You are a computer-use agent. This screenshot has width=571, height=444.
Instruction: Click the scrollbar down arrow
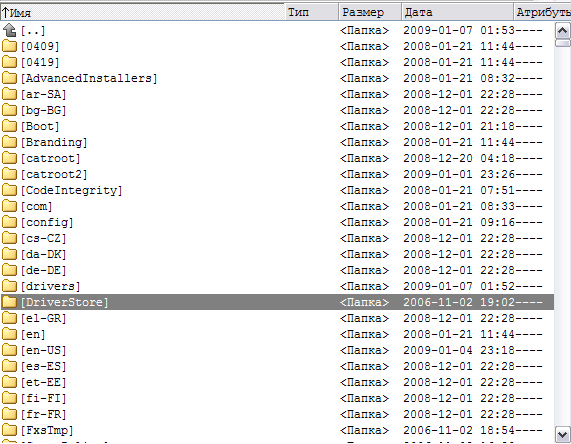[562, 435]
